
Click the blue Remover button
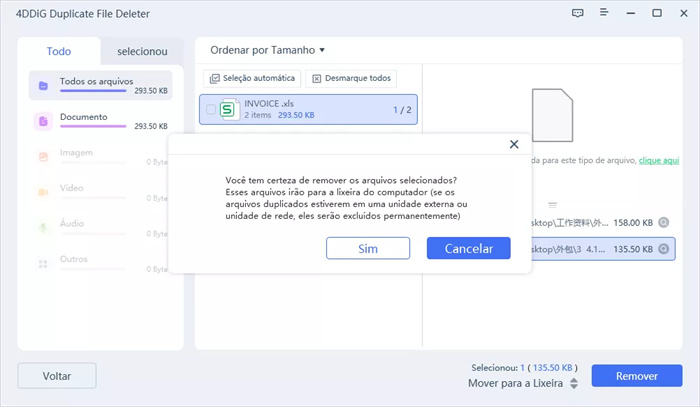point(637,376)
